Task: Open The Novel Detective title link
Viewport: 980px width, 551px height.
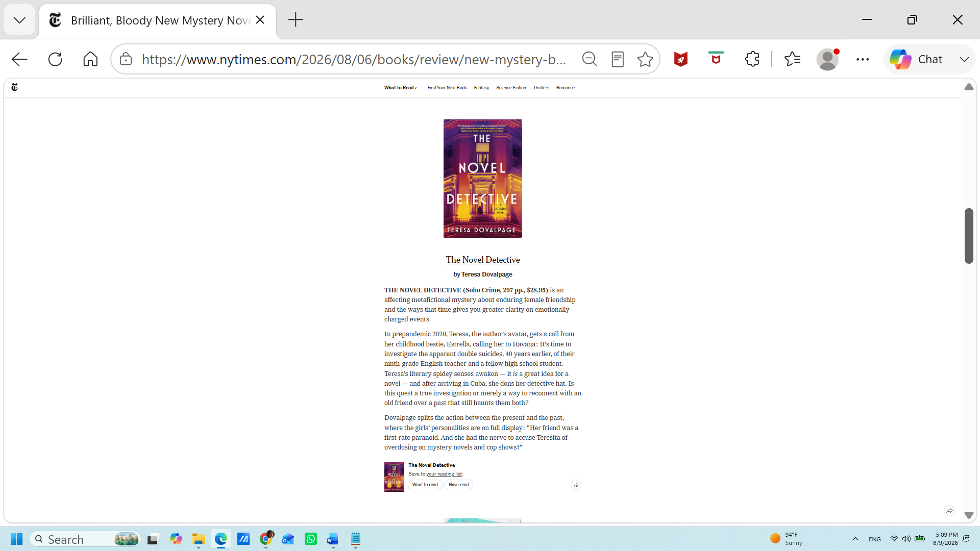Action: click(483, 260)
